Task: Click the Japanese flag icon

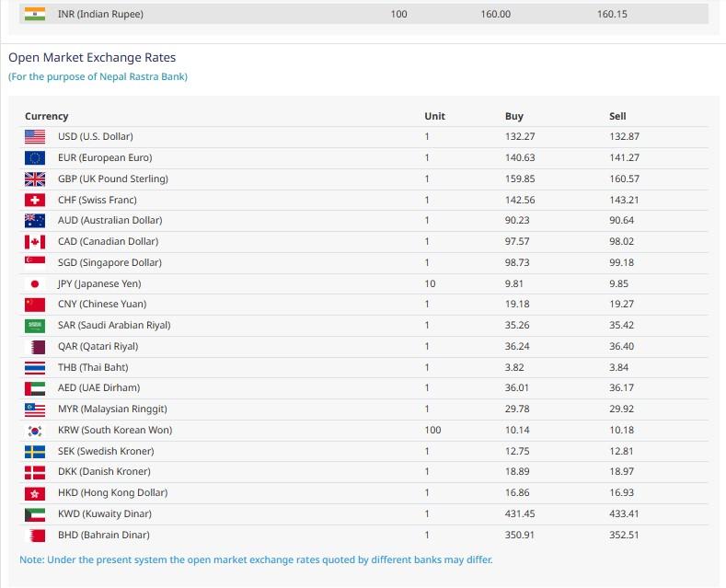Action: (x=35, y=283)
